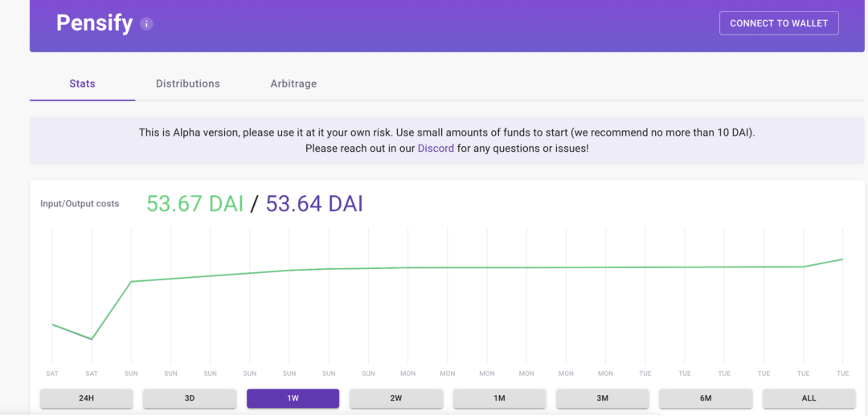Click the Connect to Wallet button

point(779,23)
